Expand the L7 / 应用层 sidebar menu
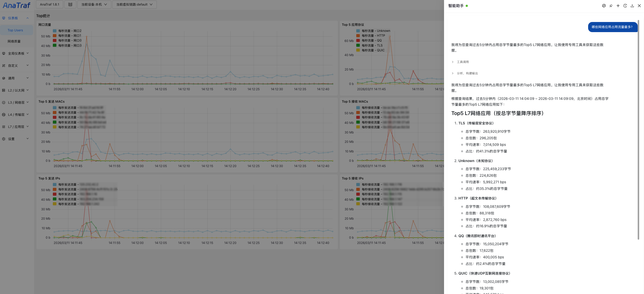Screen dimensions: 644x294 (x=16, y=127)
